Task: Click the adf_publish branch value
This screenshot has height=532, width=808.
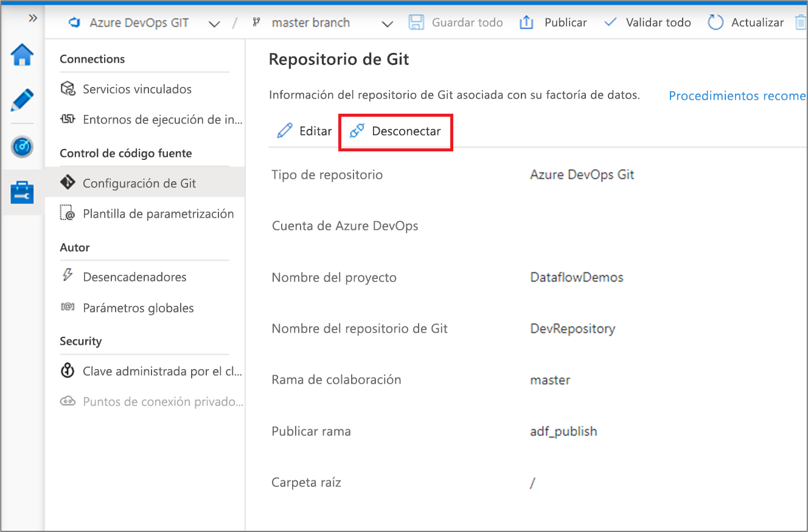Action: (563, 432)
